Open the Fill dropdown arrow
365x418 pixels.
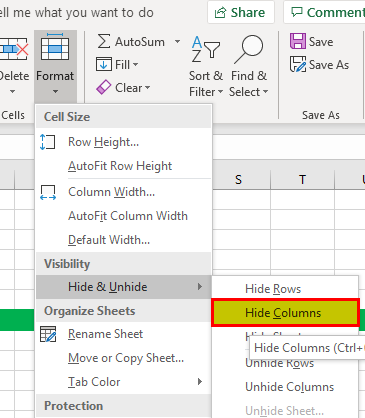coord(135,64)
